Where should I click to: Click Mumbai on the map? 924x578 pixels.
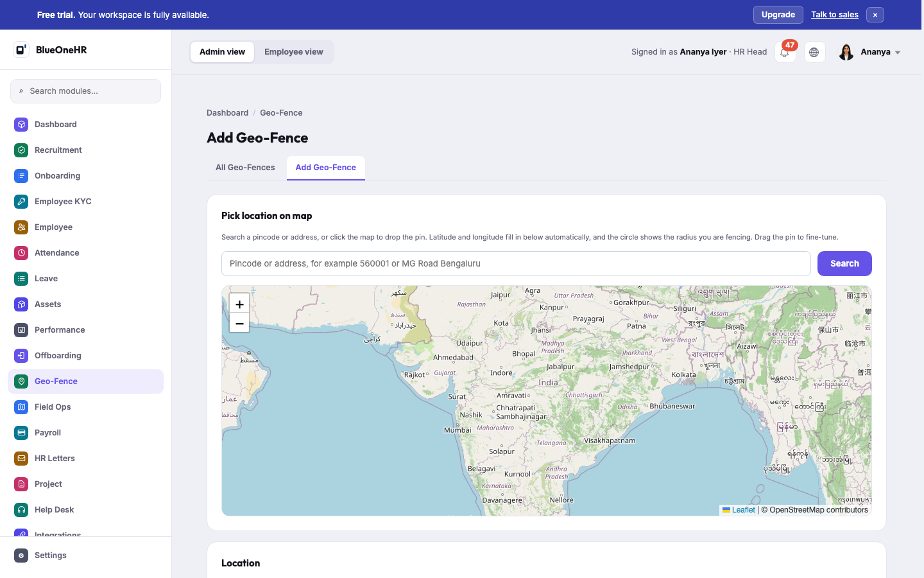click(x=458, y=430)
